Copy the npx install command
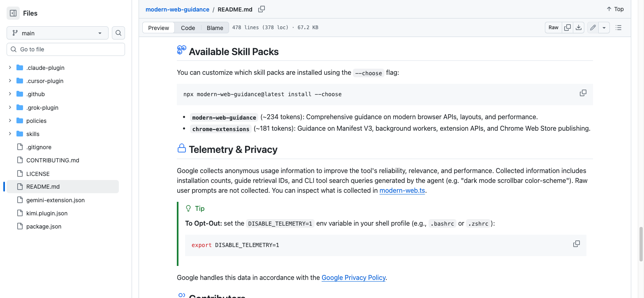 pyautogui.click(x=583, y=93)
